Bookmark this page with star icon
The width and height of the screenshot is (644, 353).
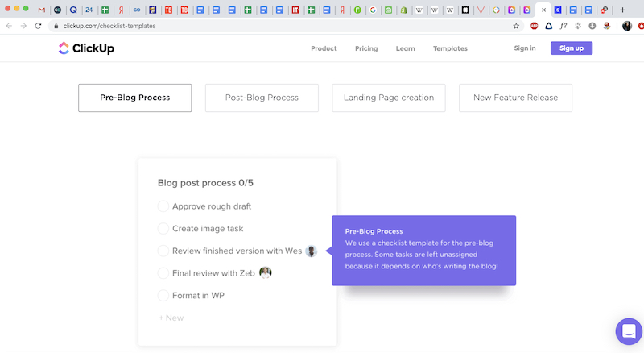(x=516, y=26)
